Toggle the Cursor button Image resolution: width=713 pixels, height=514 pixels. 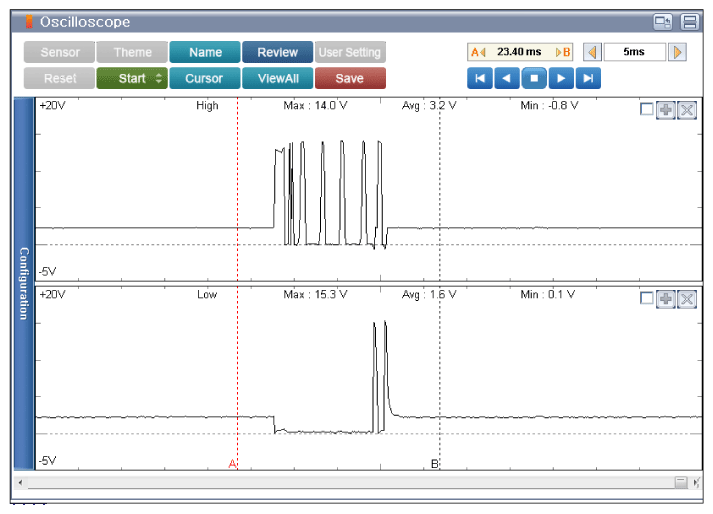[x=205, y=78]
